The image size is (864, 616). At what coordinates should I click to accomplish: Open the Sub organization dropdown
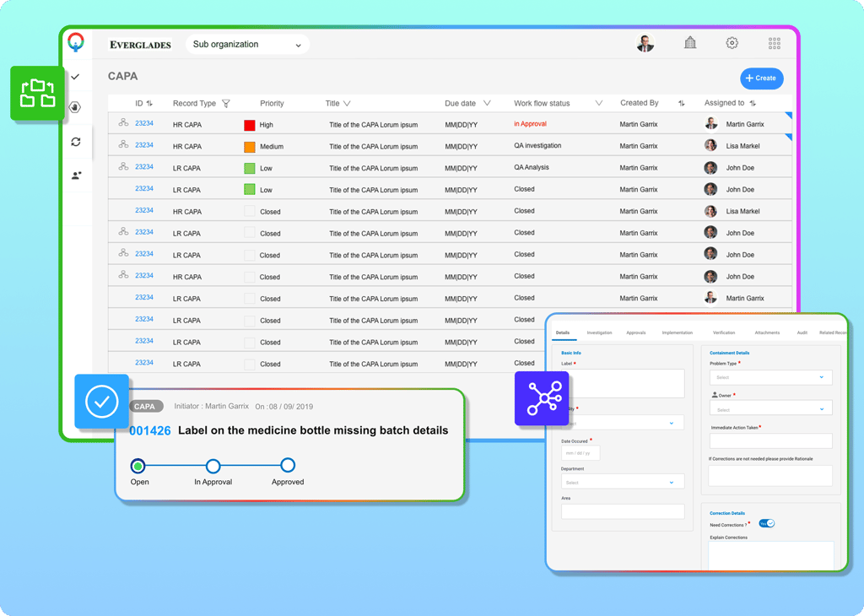tap(247, 45)
